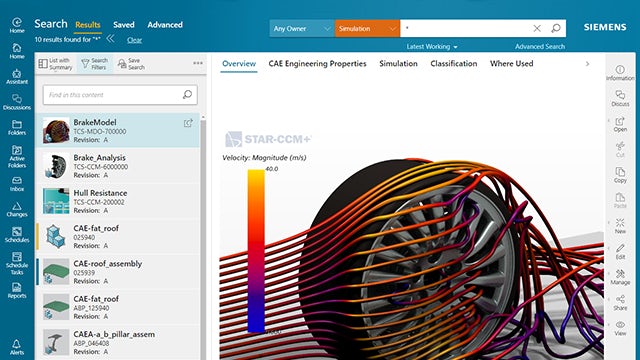The image size is (640, 360).
Task: Select Hull Resistance result
Action: click(118, 201)
